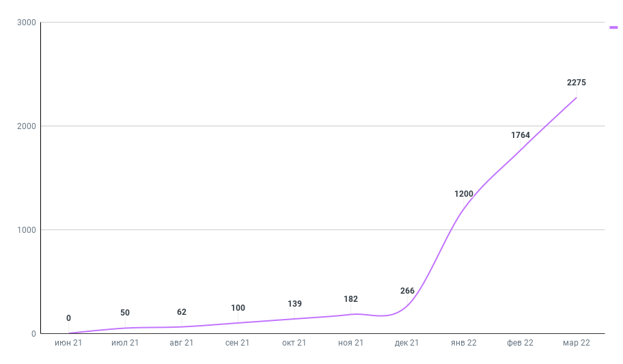
Task: Click the 0 data label above июн 21
Action: click(69, 318)
